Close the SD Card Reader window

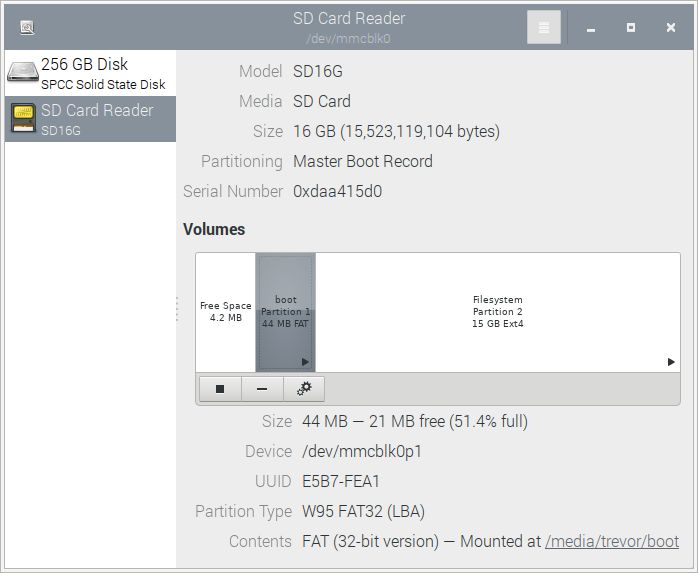(671, 28)
